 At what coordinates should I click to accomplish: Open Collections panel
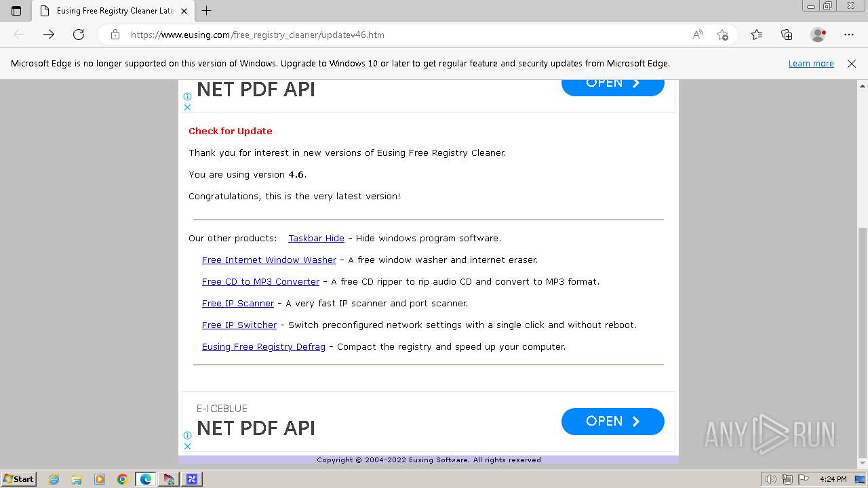tap(787, 35)
